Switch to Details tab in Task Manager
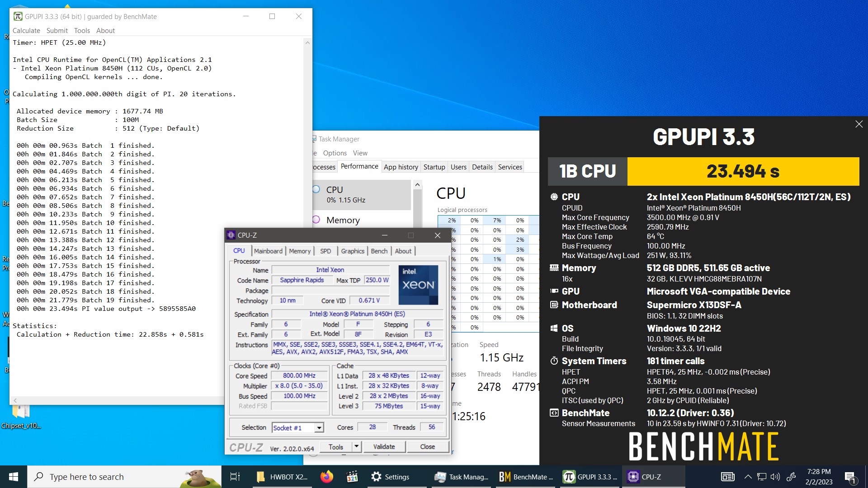868x488 pixels. 482,167
